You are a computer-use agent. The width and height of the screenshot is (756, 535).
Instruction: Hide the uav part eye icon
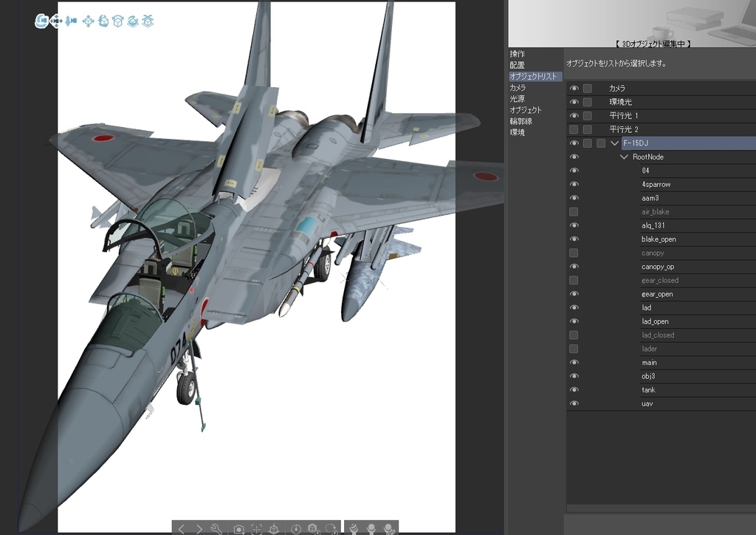tap(574, 403)
